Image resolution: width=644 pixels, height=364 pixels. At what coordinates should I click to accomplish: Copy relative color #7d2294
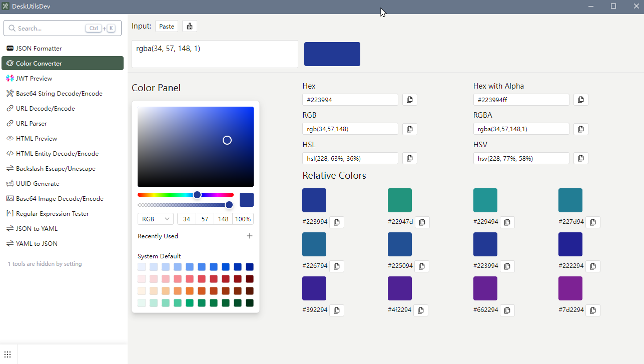[x=592, y=310]
